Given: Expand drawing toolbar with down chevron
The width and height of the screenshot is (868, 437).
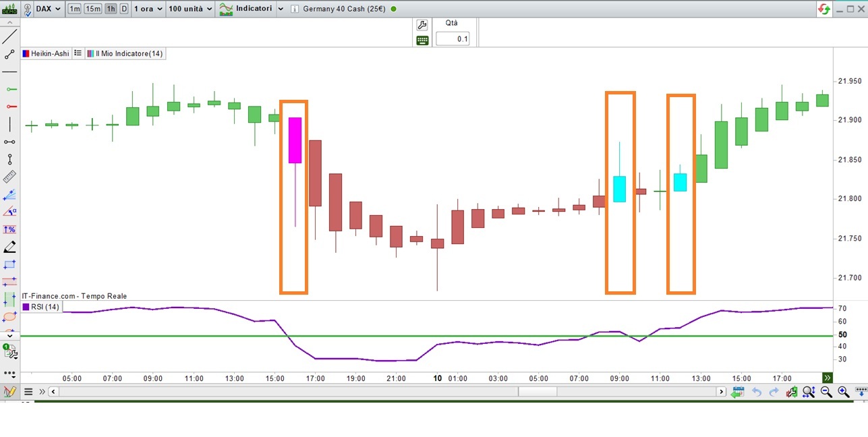Looking at the screenshot, I should click(x=9, y=335).
